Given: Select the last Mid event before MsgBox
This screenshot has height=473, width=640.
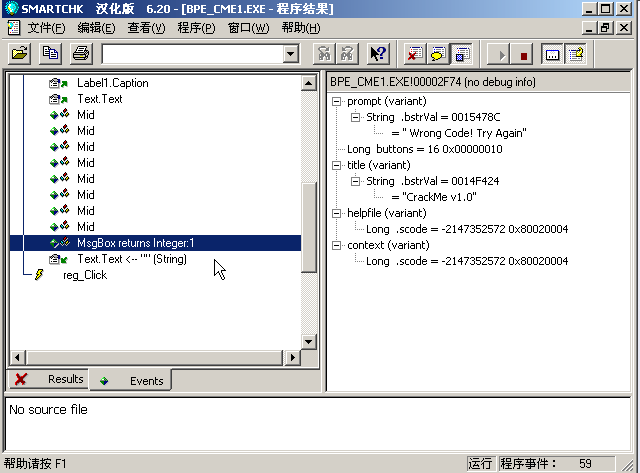Looking at the screenshot, I should [x=86, y=227].
